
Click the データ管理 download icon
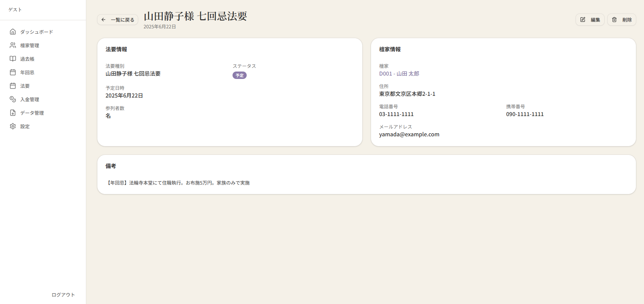pos(13,113)
